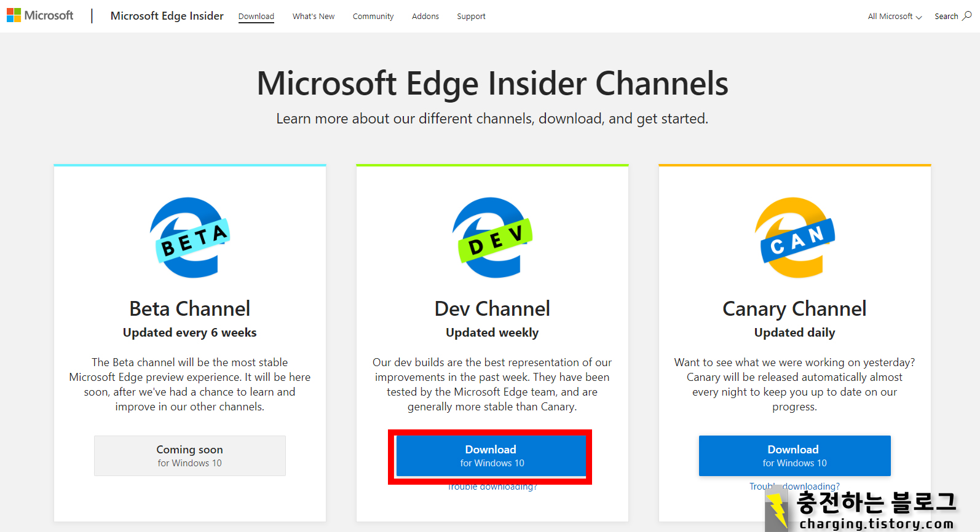Open the What's New menu item
980x532 pixels.
314,17
